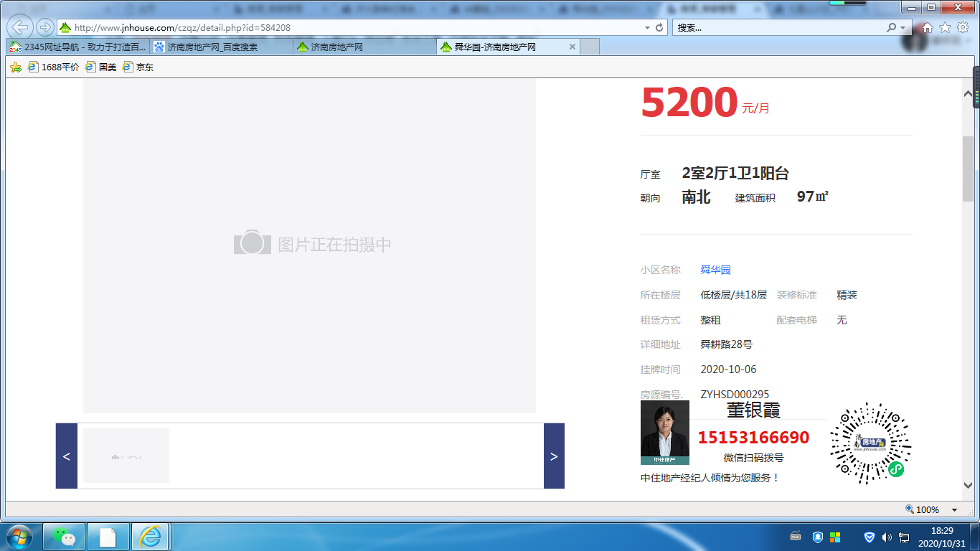Select the first photo thumbnail

coord(126,456)
